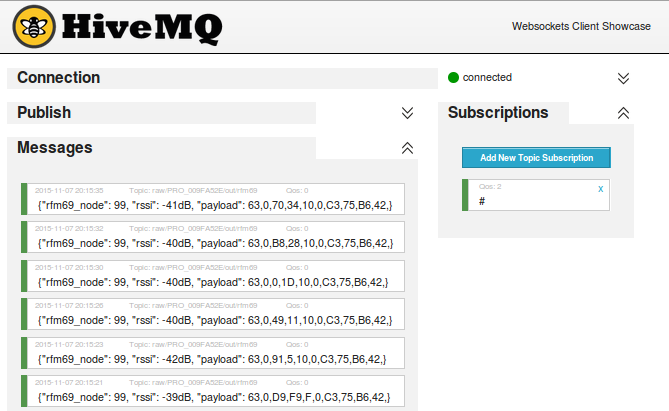Click the green connected status dot
The height and width of the screenshot is (411, 669).
tap(453, 77)
